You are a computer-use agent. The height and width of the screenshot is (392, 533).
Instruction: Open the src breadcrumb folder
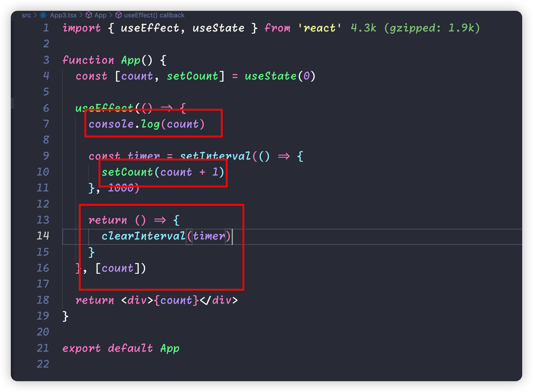click(x=26, y=15)
